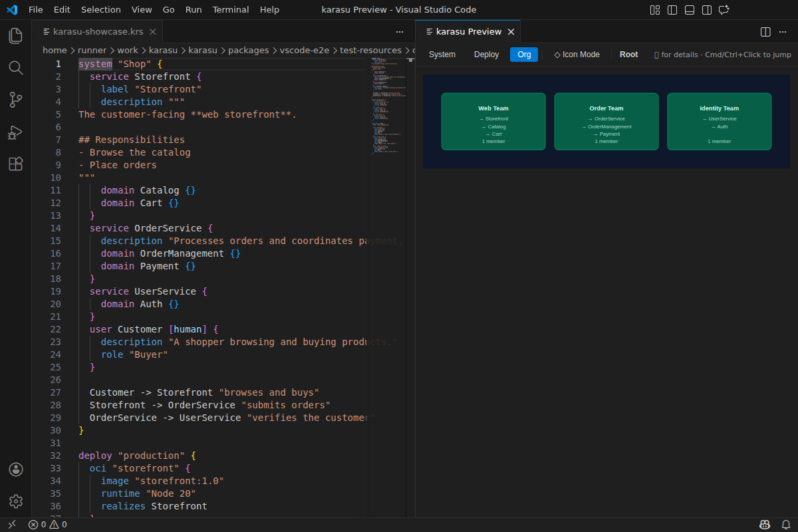Open the Run and Debug view
The height and width of the screenshot is (532, 798).
coord(16,132)
